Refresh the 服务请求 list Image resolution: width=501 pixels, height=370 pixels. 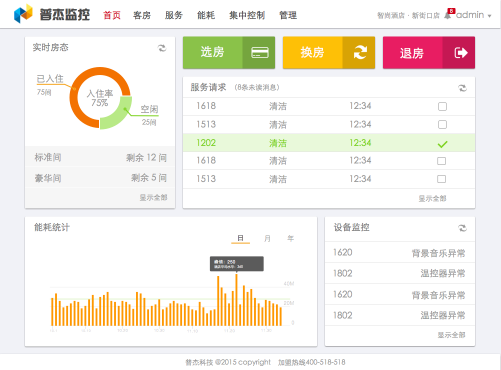pyautogui.click(x=462, y=88)
